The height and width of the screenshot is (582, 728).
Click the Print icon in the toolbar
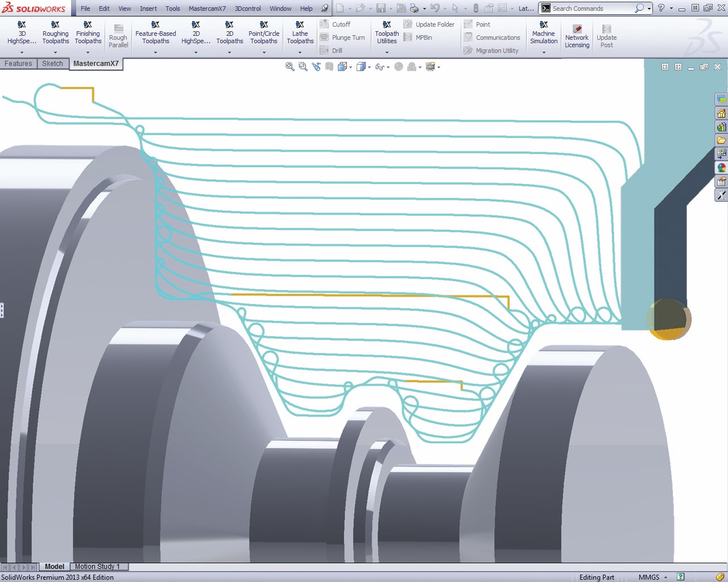(x=414, y=9)
